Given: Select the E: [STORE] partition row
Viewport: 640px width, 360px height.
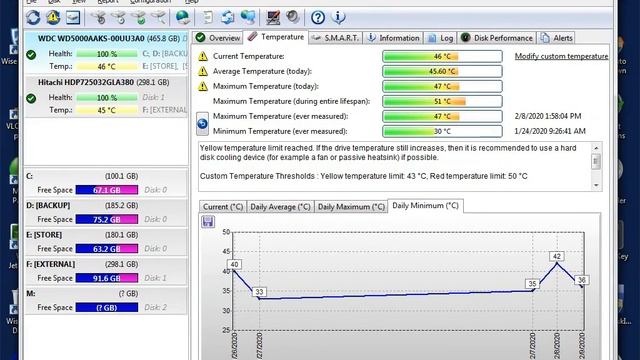Looking at the screenshot, I should 107,242.
